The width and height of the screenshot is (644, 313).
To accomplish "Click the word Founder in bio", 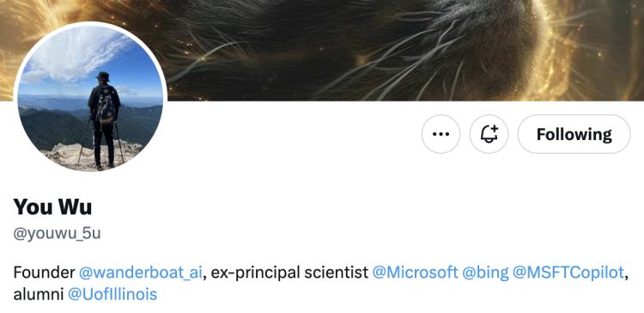I will click(44, 273).
